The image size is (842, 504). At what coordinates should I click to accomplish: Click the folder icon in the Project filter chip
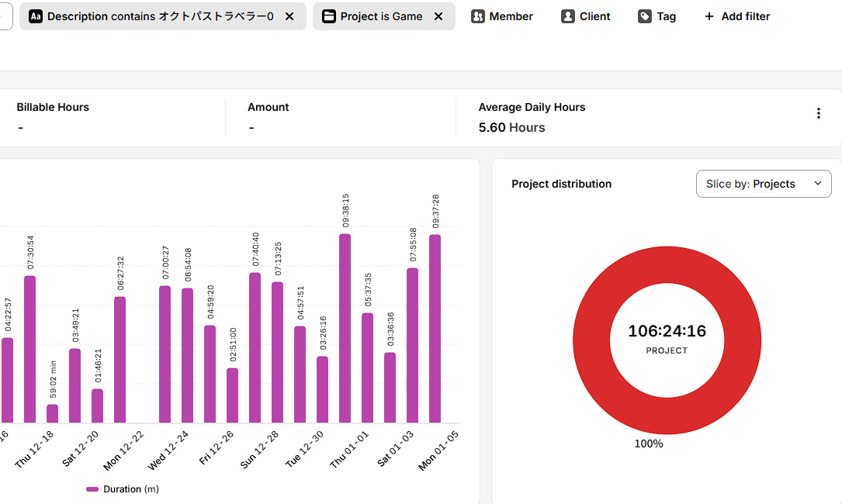[329, 16]
